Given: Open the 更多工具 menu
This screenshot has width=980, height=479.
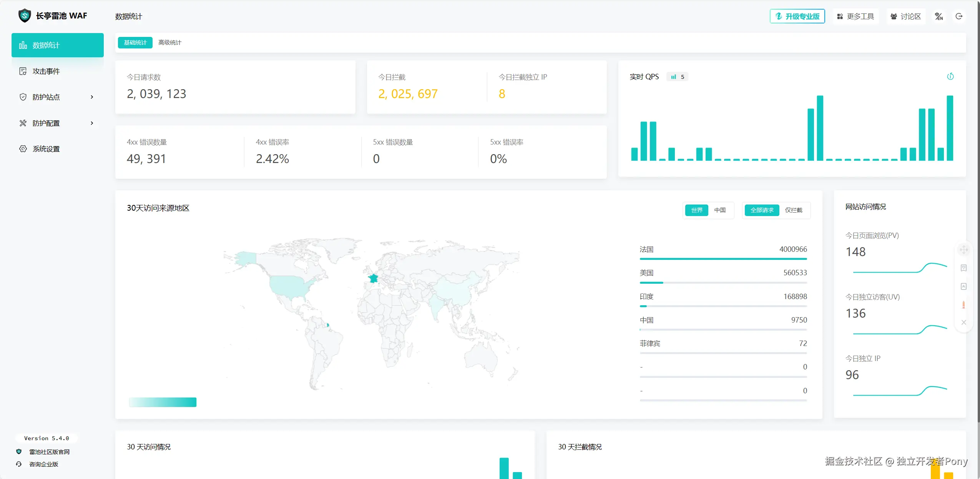Looking at the screenshot, I should tap(856, 16).
